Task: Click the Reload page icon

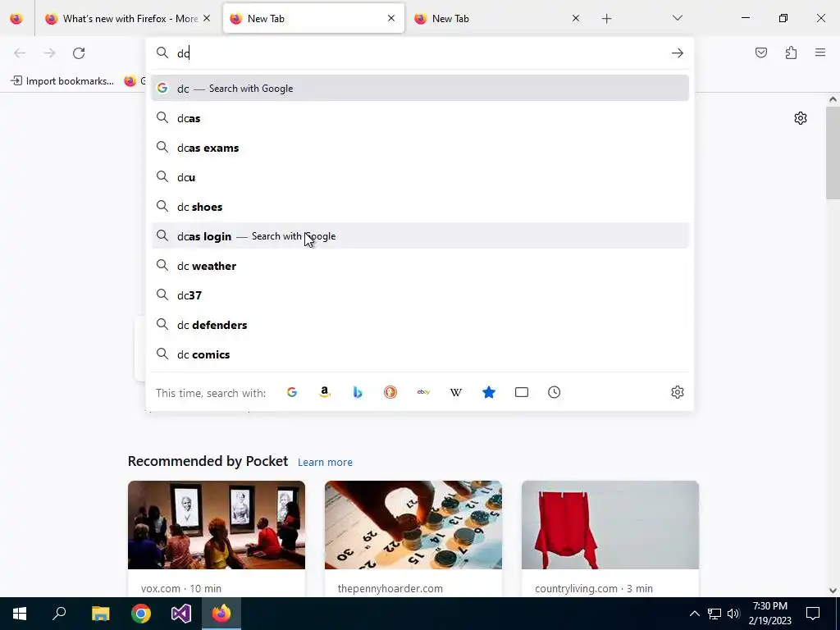Action: coord(79,53)
